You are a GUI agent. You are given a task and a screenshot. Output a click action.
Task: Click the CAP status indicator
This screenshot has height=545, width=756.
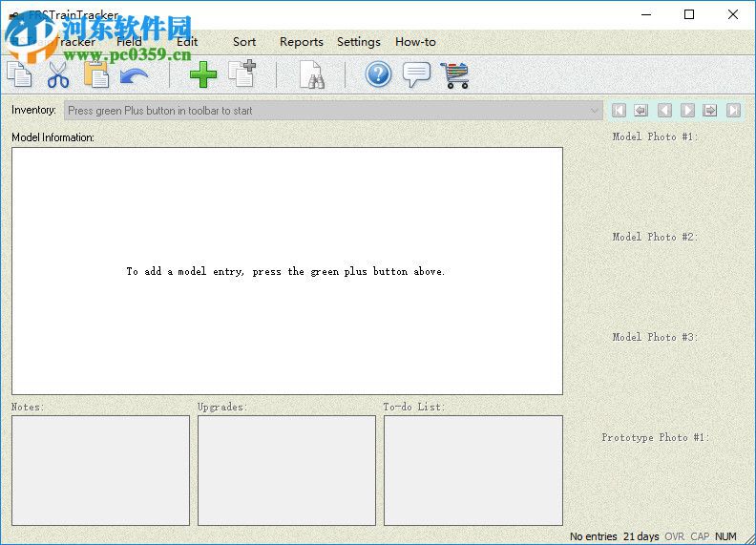pos(700,536)
